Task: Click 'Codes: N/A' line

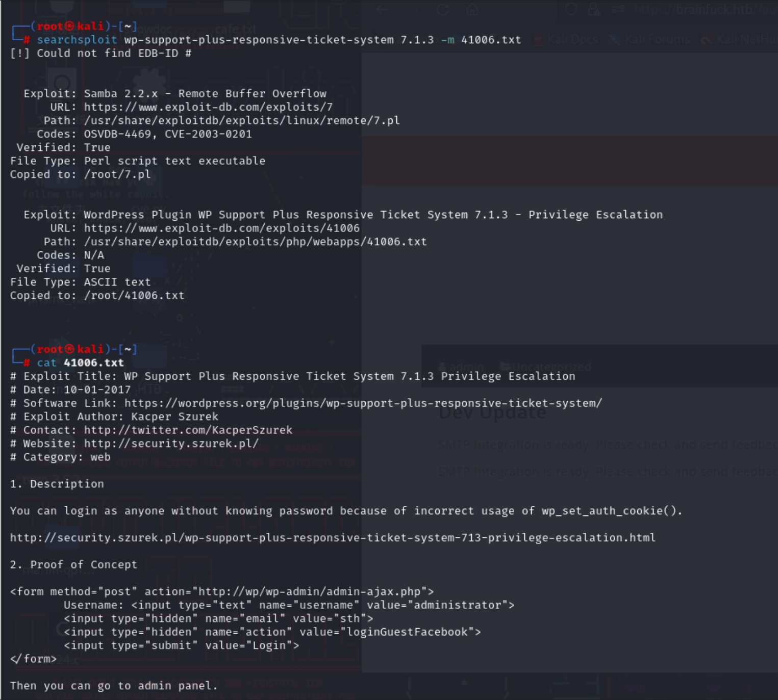Action: 70,255
